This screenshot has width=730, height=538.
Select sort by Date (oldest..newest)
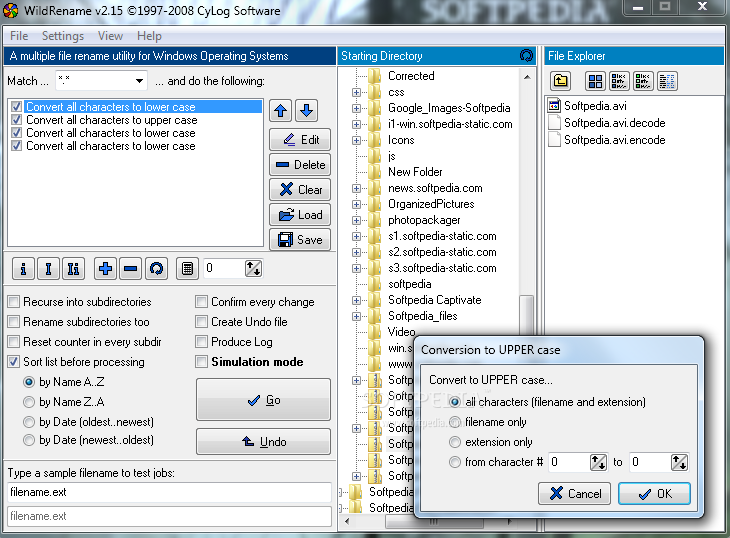(29, 422)
